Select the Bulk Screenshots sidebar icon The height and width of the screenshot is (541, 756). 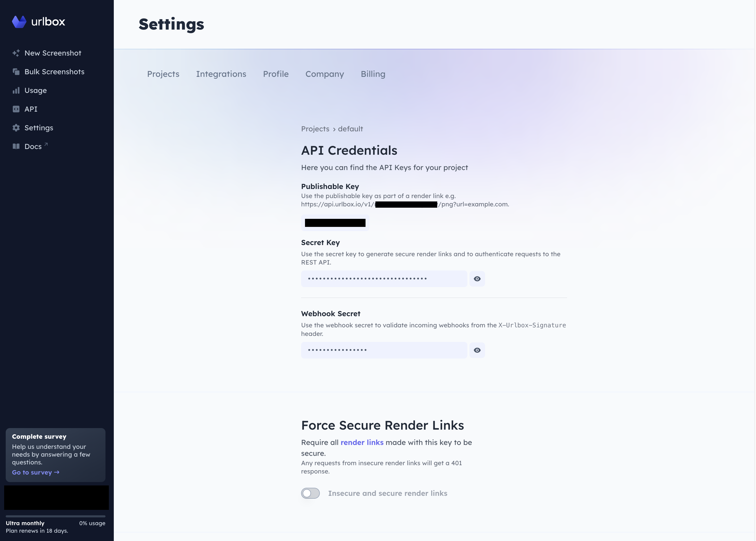[16, 71]
